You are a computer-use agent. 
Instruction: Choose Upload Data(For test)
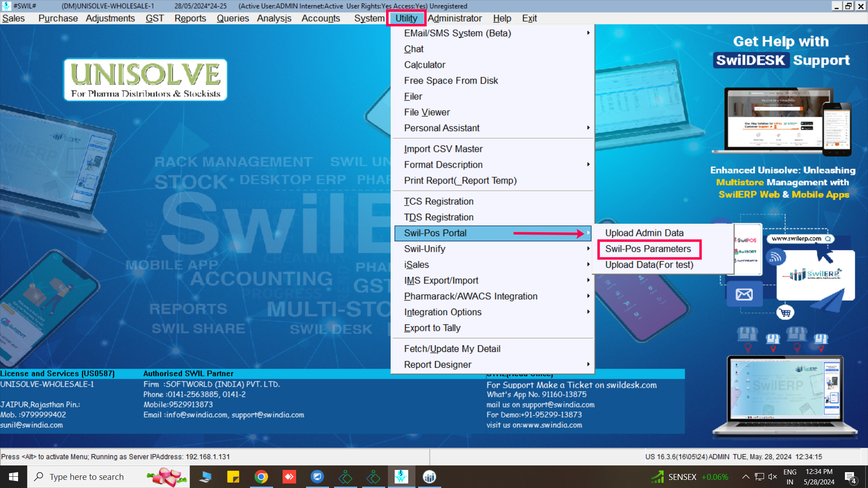point(664,264)
